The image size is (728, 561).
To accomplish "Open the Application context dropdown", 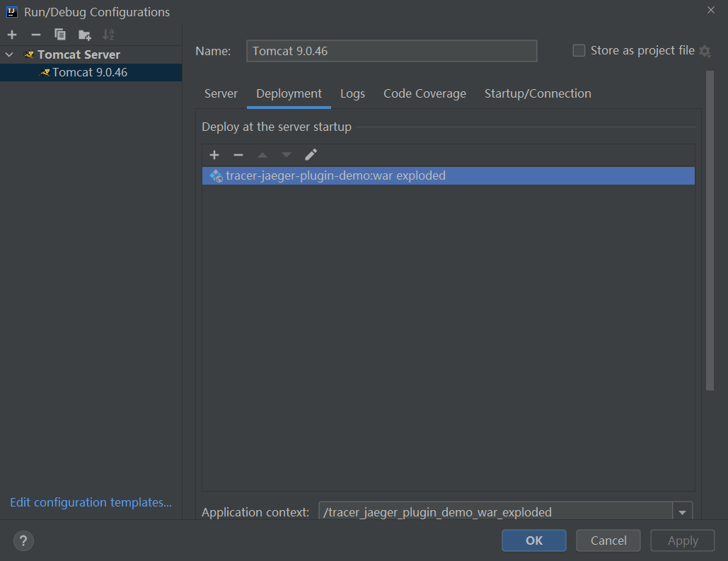I will click(683, 512).
